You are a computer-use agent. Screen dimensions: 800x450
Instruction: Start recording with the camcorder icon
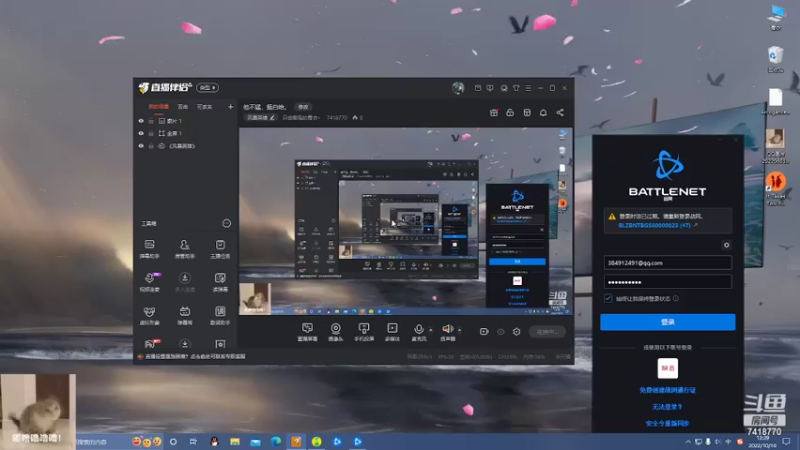[484, 332]
